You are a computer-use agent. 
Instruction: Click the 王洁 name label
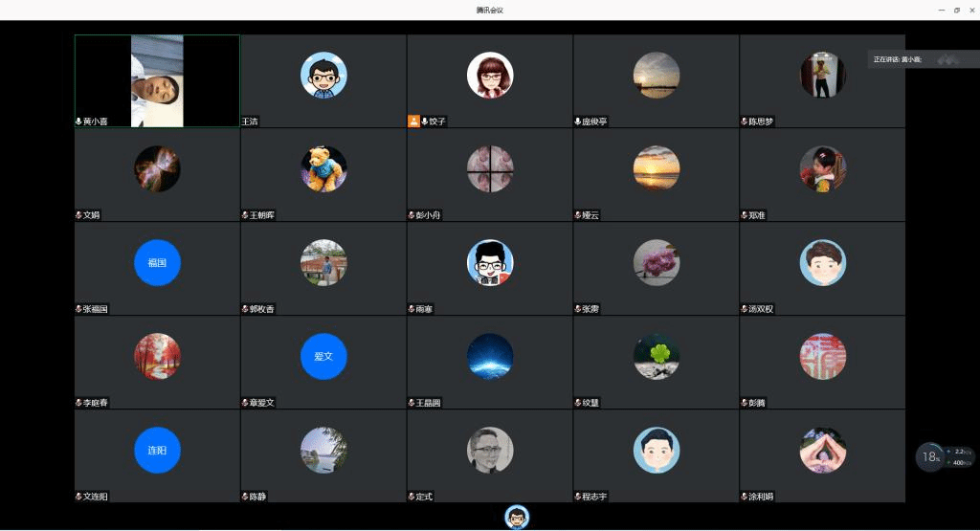[251, 122]
